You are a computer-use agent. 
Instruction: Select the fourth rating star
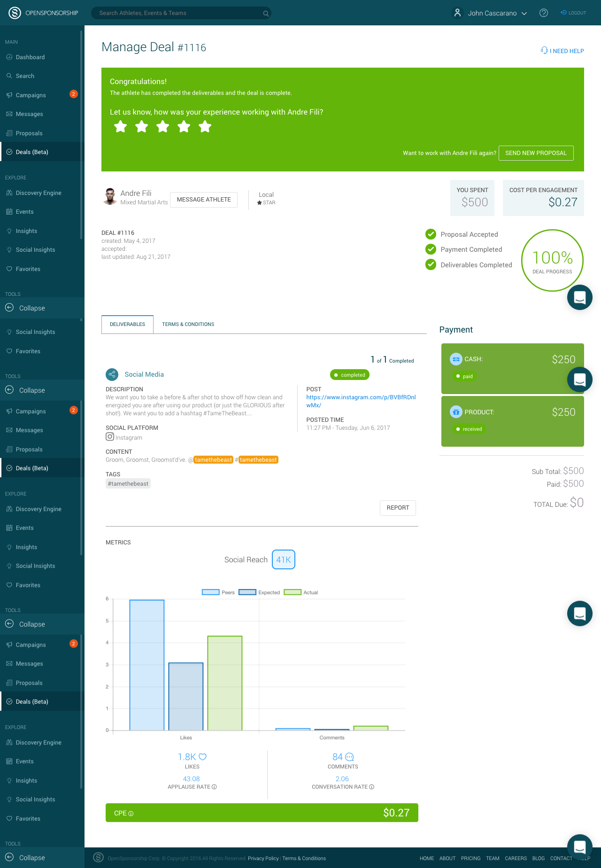click(184, 126)
